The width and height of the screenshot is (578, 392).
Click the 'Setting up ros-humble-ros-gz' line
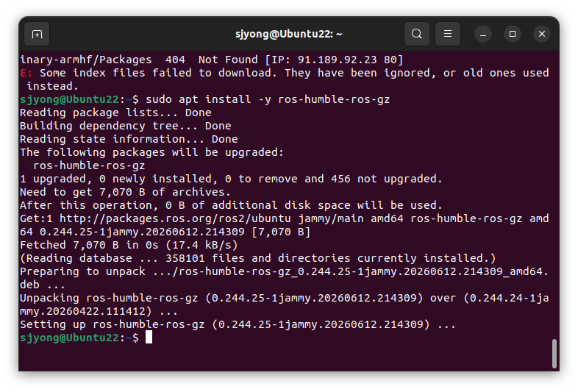coord(238,324)
